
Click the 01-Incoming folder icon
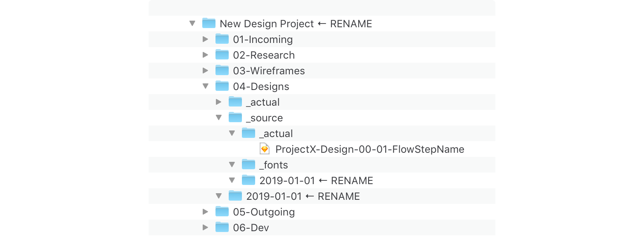(x=222, y=39)
